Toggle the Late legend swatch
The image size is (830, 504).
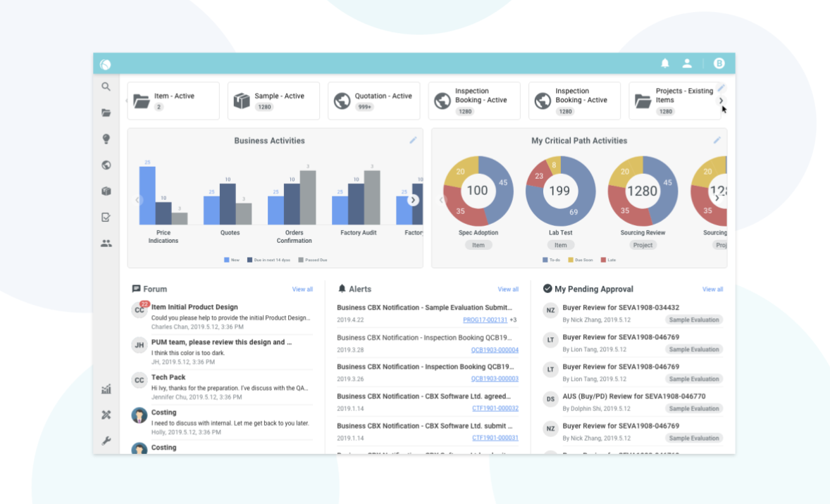[603, 260]
